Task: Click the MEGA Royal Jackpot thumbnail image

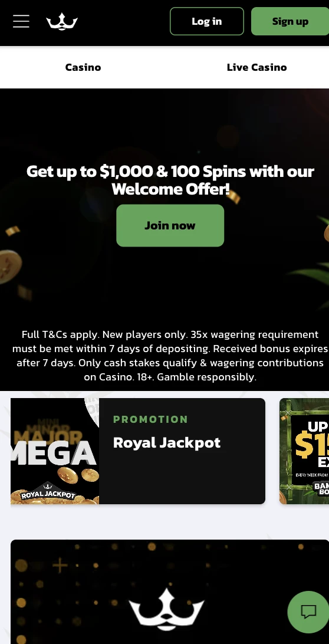Action: click(x=55, y=451)
